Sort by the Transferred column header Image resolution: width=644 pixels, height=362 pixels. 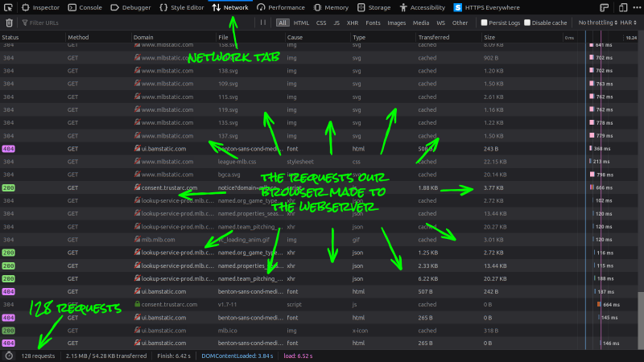pyautogui.click(x=448, y=37)
